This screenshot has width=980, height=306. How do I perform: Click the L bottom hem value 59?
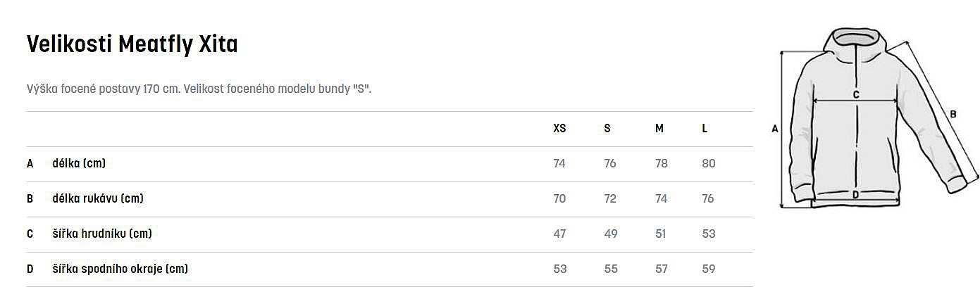coord(708,269)
